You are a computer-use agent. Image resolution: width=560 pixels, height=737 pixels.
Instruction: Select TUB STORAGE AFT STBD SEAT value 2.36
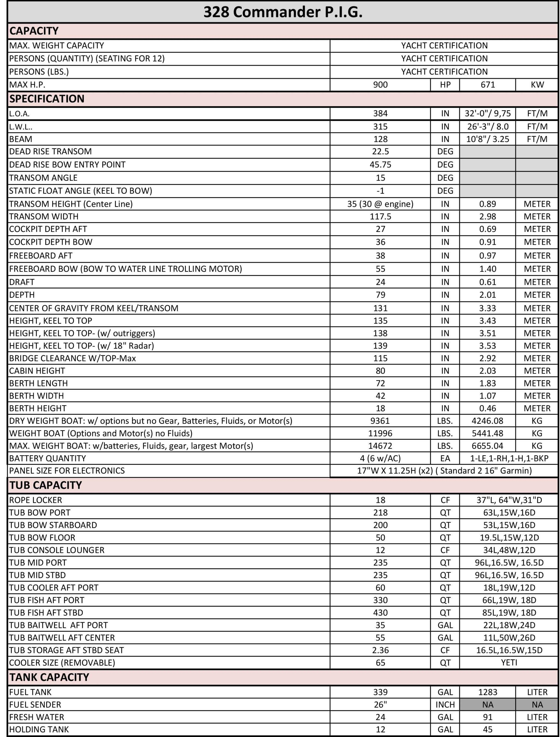pyautogui.click(x=380, y=650)
